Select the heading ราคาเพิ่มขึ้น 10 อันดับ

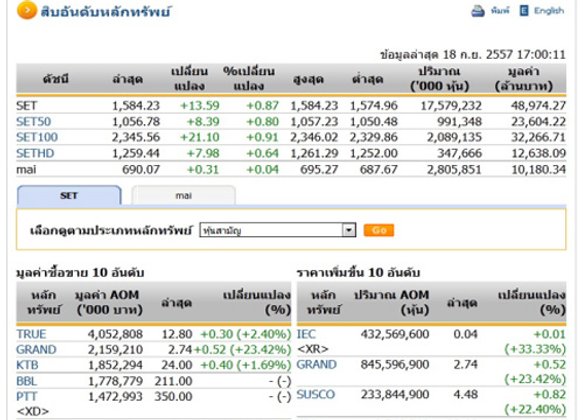pyautogui.click(x=358, y=273)
